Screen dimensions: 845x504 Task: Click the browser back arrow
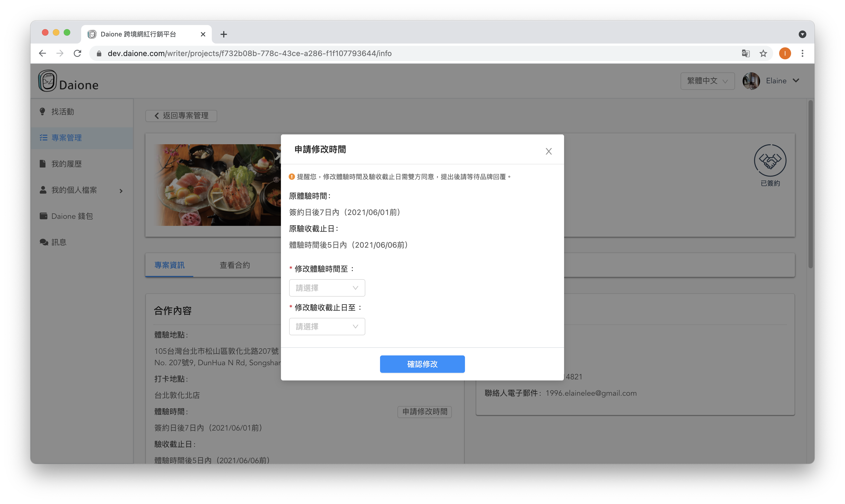tap(42, 53)
